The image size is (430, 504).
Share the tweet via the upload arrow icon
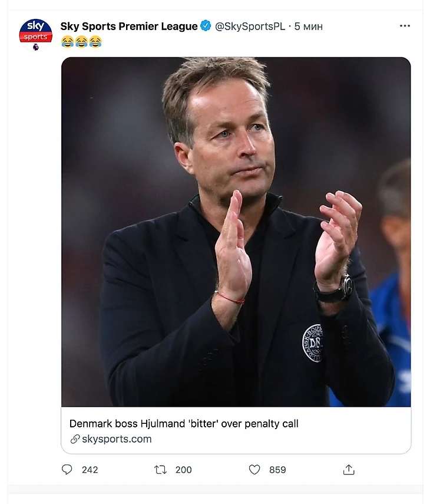pos(349,470)
